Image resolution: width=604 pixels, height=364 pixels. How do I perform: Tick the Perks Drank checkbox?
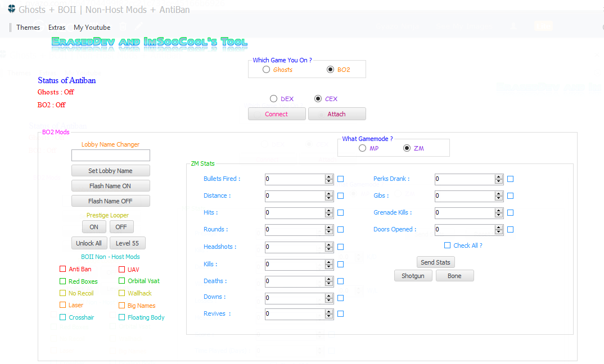[511, 179]
